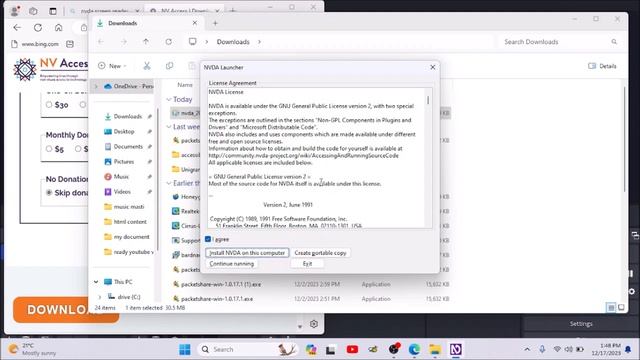Open Details pane in File Explorer
640x360 pixels.
602,66
